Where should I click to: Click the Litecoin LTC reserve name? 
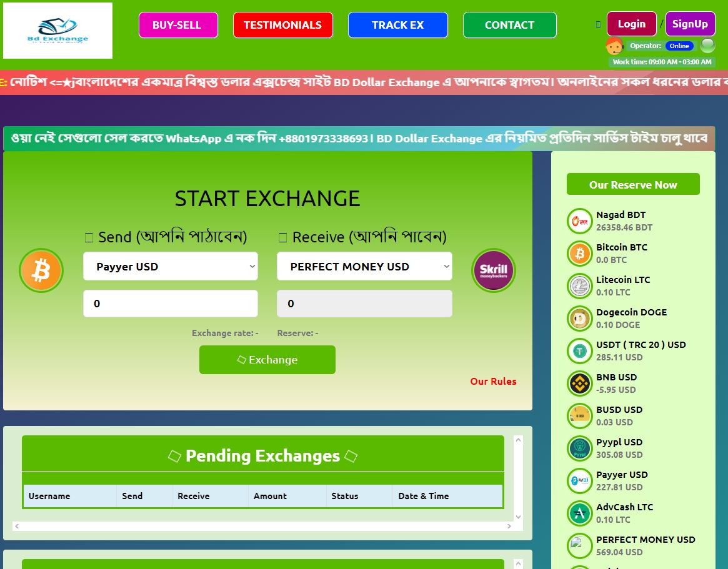pos(623,280)
